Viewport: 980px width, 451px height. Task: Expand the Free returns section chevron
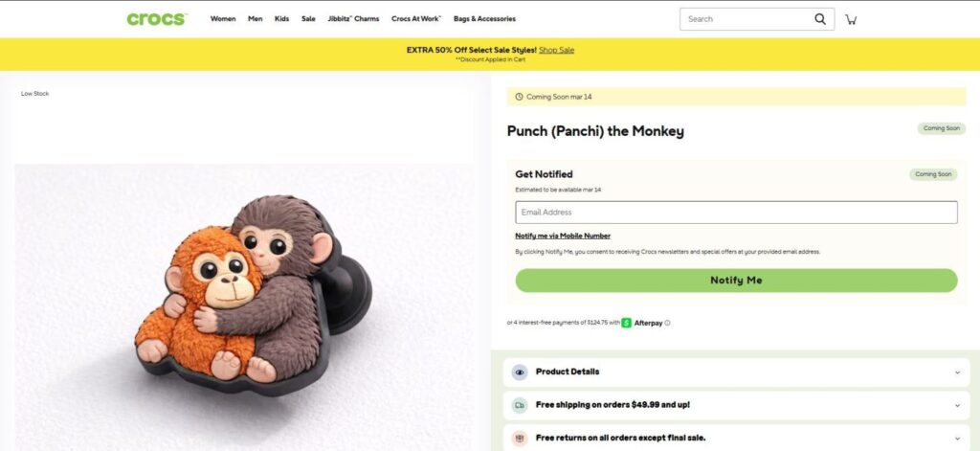(956, 438)
